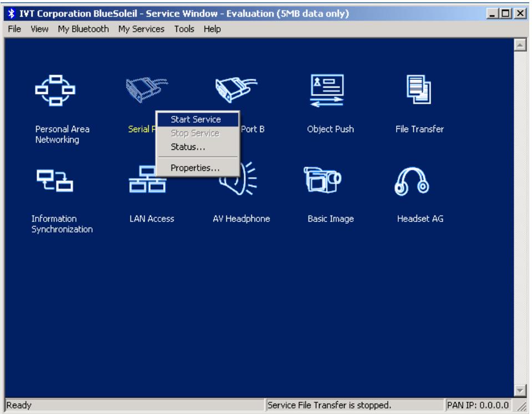
Task: Click the Ready status bar text
Action: click(19, 405)
